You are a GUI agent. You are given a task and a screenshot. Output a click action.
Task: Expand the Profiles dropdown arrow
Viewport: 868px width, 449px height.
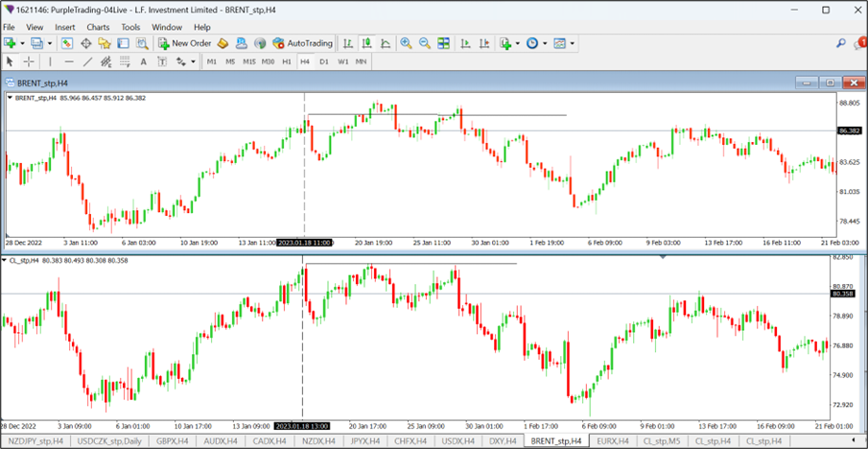[50, 43]
